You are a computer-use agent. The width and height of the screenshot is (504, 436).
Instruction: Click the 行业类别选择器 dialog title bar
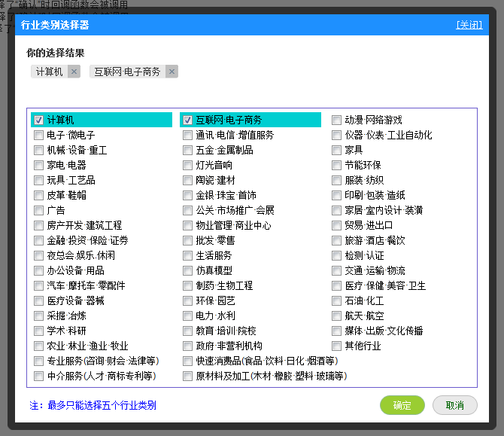click(x=226, y=25)
